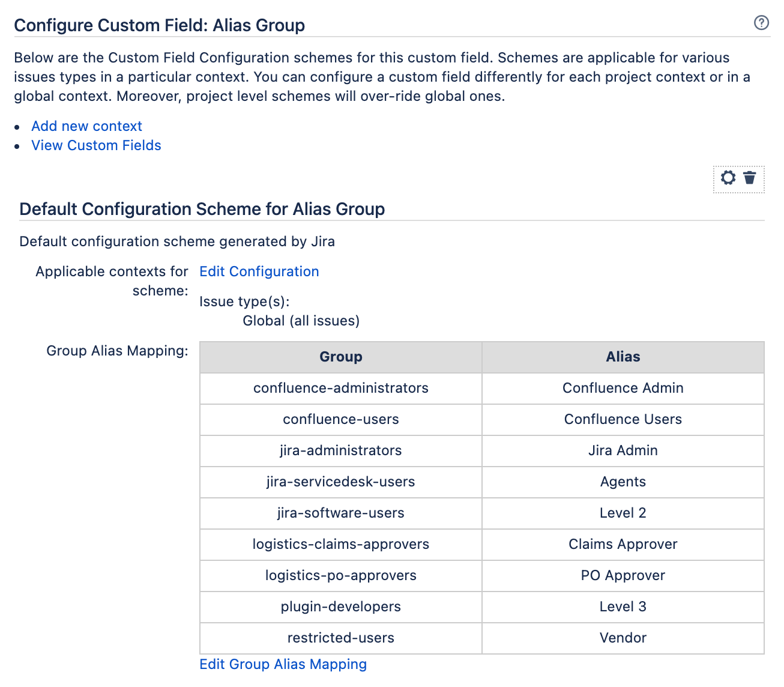Open the Edit Configuration link
Viewport: 784px width, 687px height.
point(259,271)
